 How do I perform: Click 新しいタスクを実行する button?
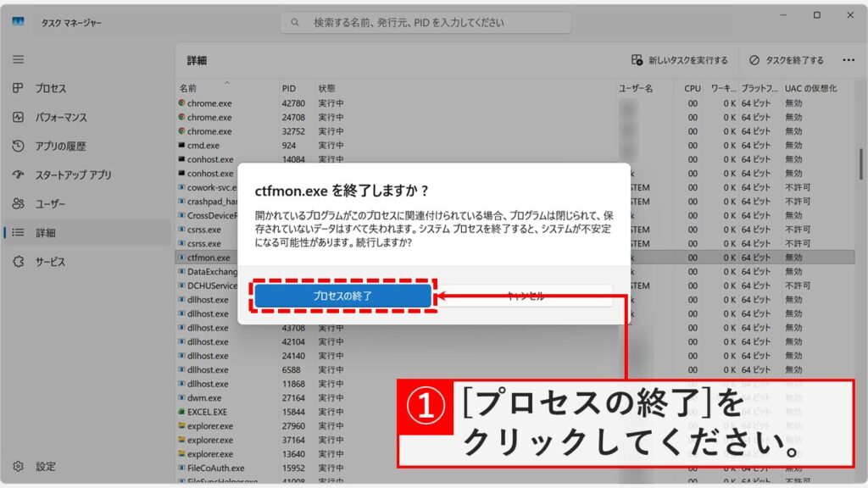tap(680, 60)
